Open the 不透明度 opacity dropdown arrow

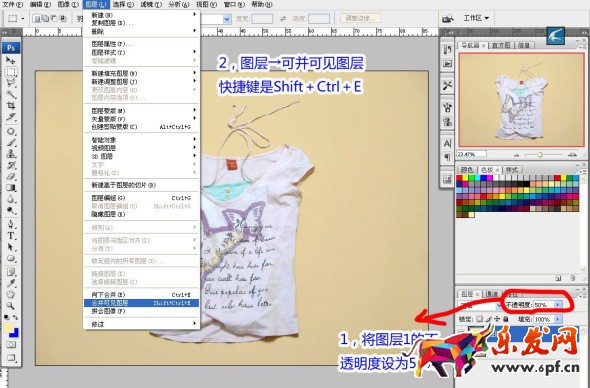pos(557,304)
